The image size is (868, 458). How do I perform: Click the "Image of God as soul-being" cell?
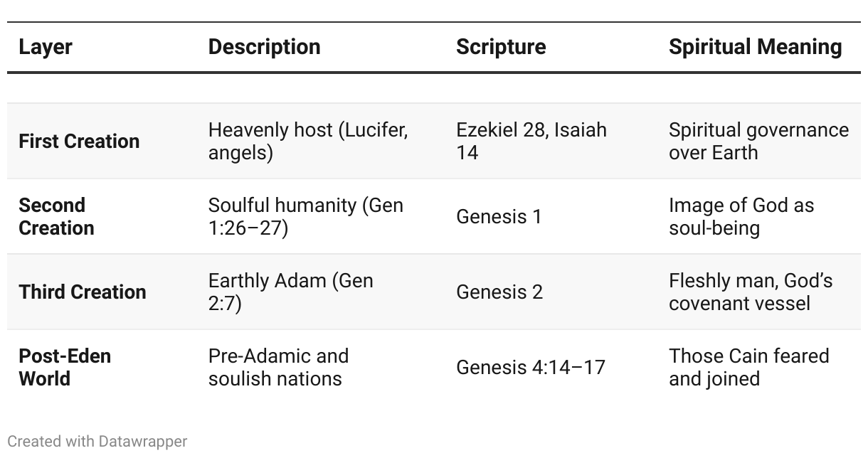pos(741,216)
